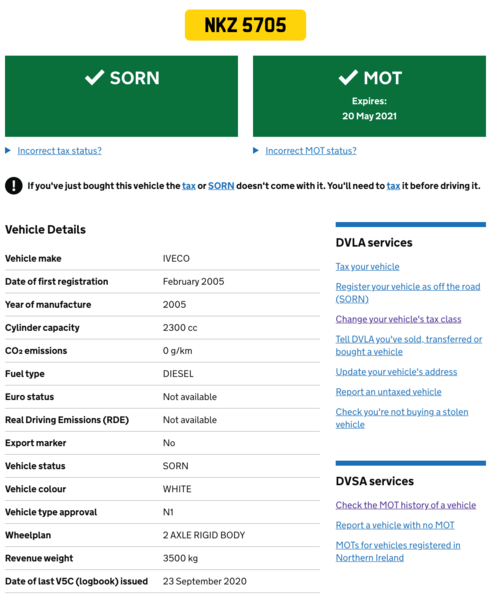
Task: Open 'Check the MOT history of a vehicle'
Action: point(406,505)
